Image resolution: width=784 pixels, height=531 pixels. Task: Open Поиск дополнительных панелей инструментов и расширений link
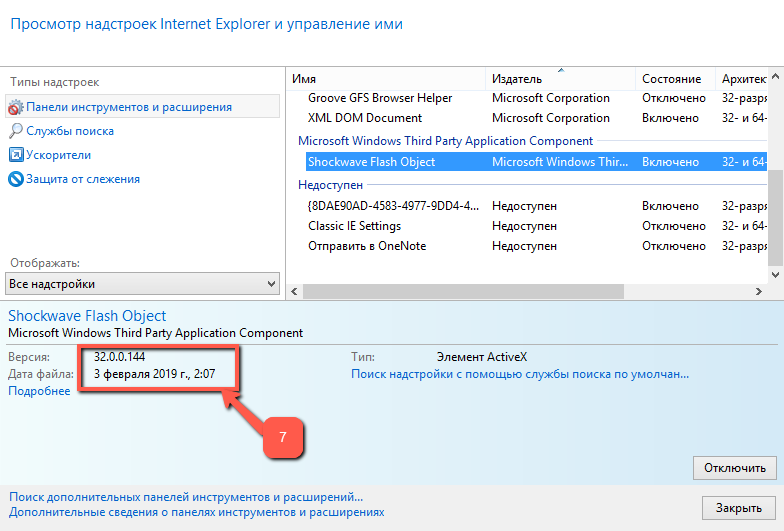coord(186,497)
